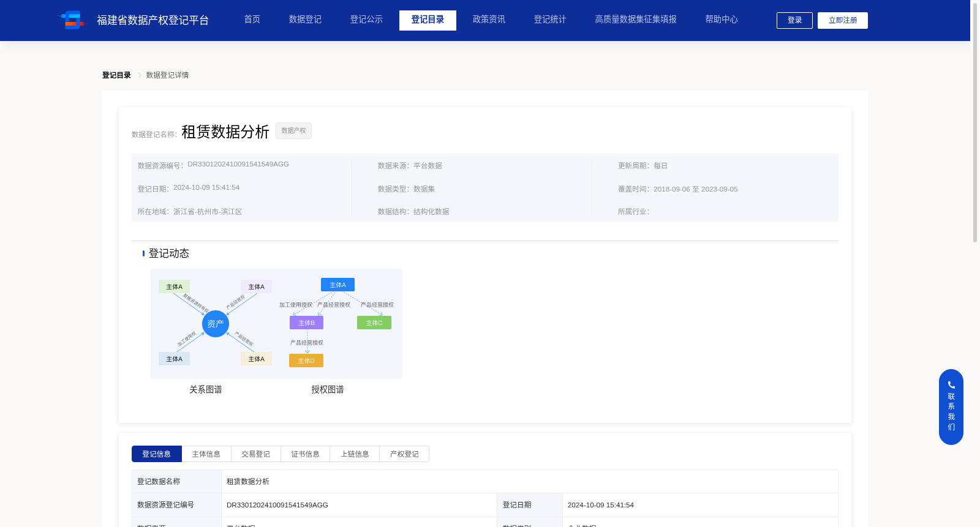Click the 登记数据名称 table header cell
Viewport: 980px width, 527px height.
176,482
